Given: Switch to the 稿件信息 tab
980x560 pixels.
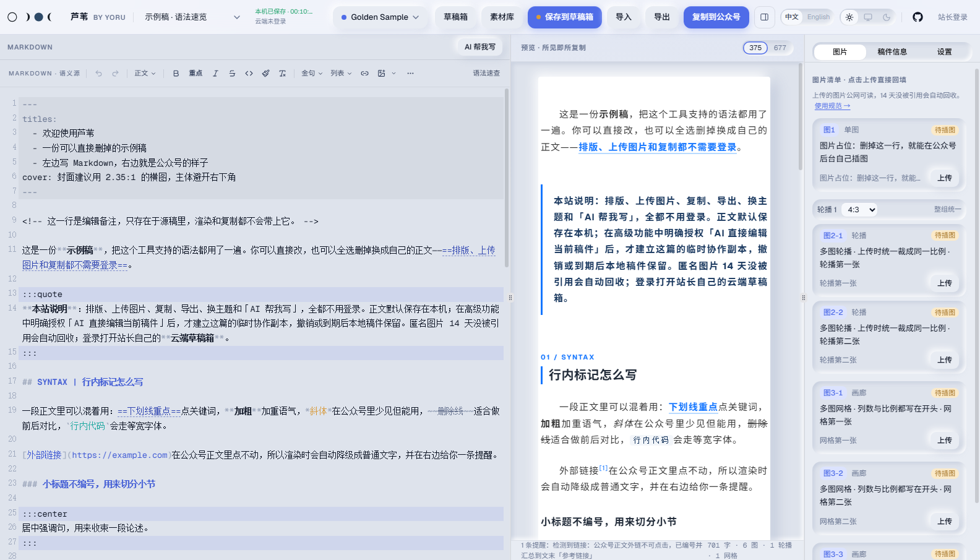Looking at the screenshot, I should click(892, 52).
